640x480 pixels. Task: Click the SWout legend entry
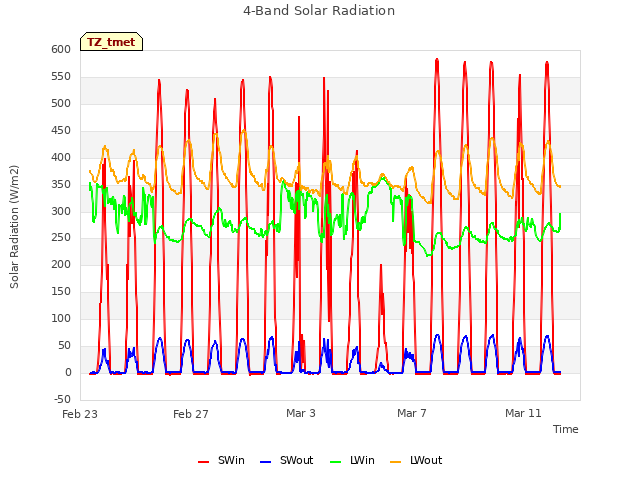click(287, 461)
